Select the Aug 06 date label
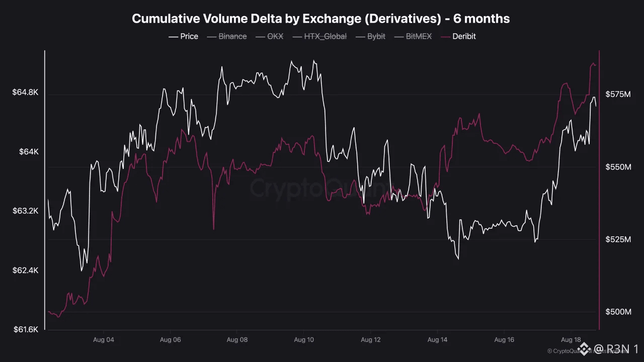644x362 pixels. point(170,340)
